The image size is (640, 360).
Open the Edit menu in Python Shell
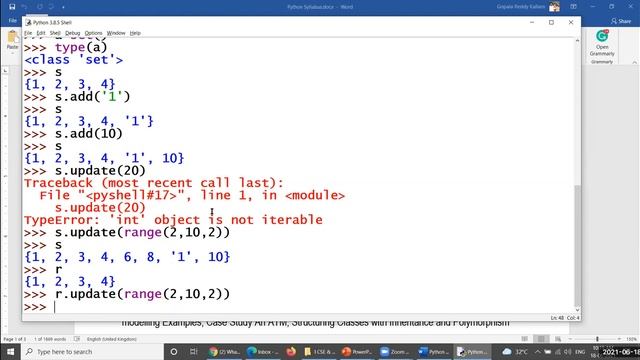[41, 33]
